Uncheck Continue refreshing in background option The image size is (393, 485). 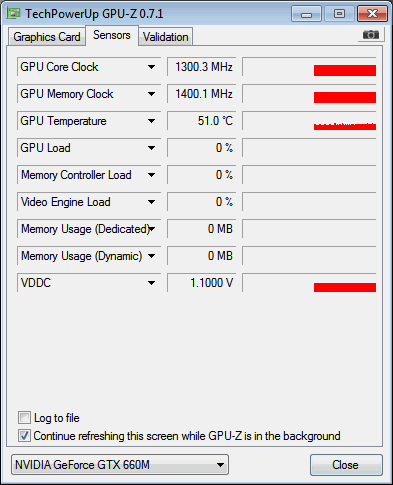(24, 436)
